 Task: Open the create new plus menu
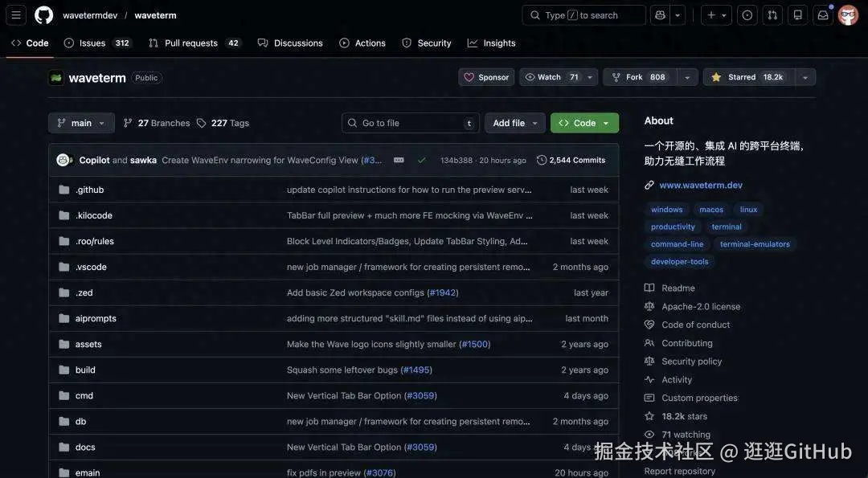point(716,15)
